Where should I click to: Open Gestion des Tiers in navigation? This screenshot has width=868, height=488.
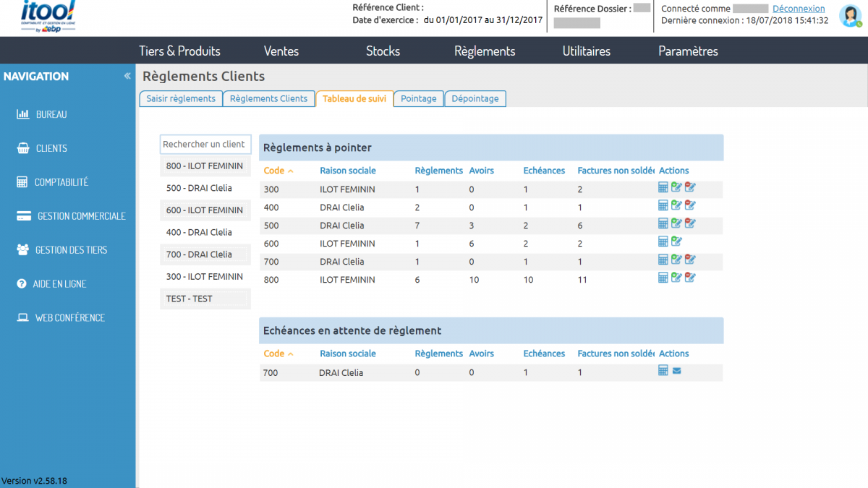tap(61, 250)
